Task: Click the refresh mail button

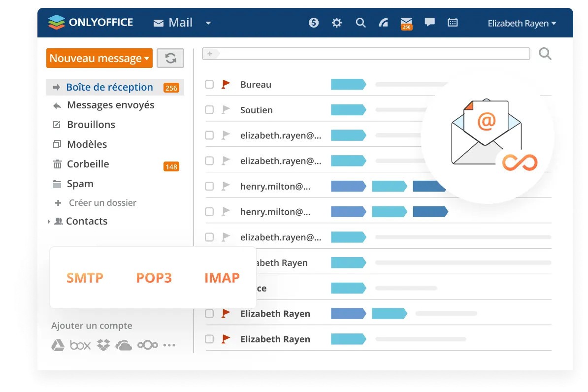Action: tap(170, 58)
